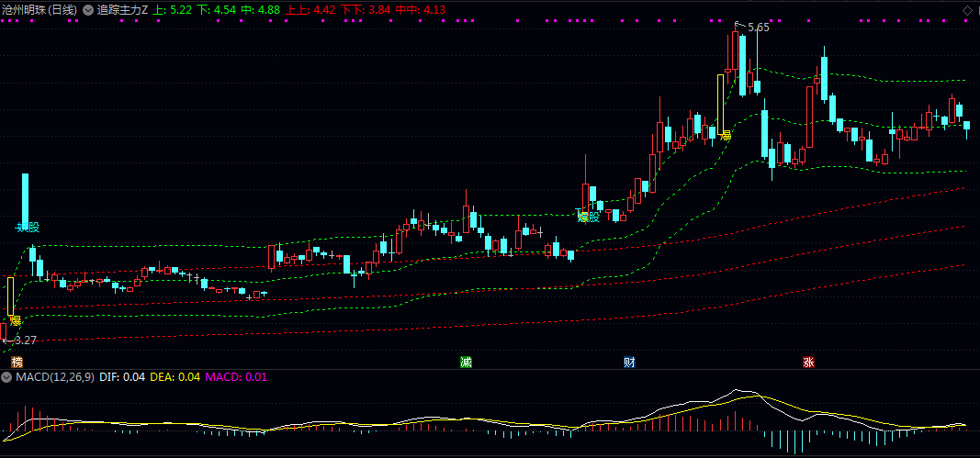Click the 追踪主力Z indicator name
This screenshot has height=458, width=980.
[122, 10]
